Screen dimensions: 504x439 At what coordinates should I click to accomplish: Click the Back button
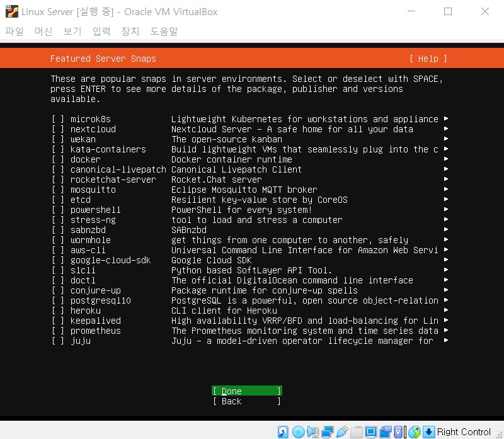(x=247, y=401)
